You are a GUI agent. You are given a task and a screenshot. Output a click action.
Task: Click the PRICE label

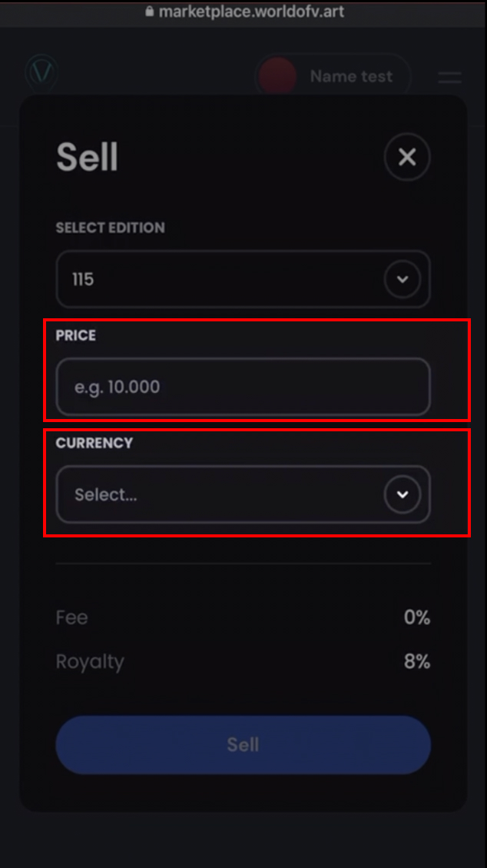(76, 335)
